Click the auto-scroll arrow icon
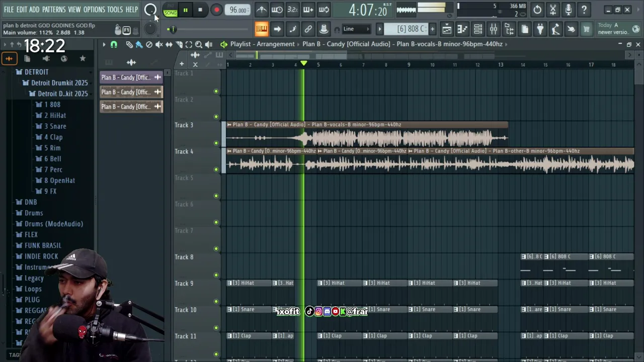This screenshot has height=362, width=644. point(277,29)
